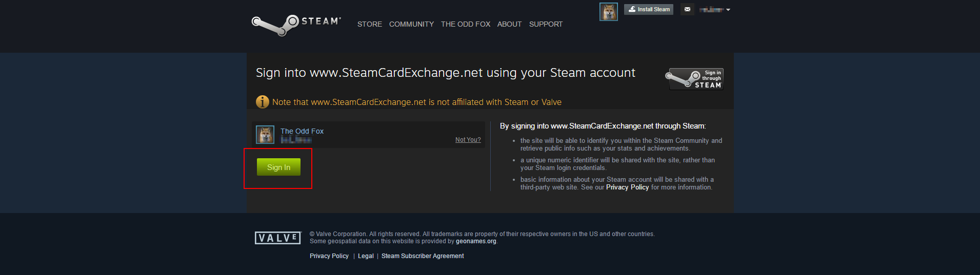
Task: Open THE ODD FOX profile menu
Action: click(x=466, y=24)
